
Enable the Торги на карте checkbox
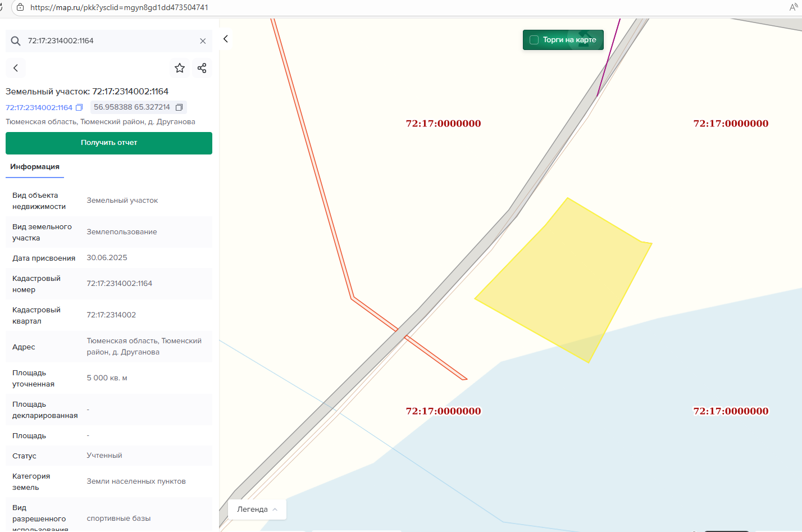coord(534,40)
